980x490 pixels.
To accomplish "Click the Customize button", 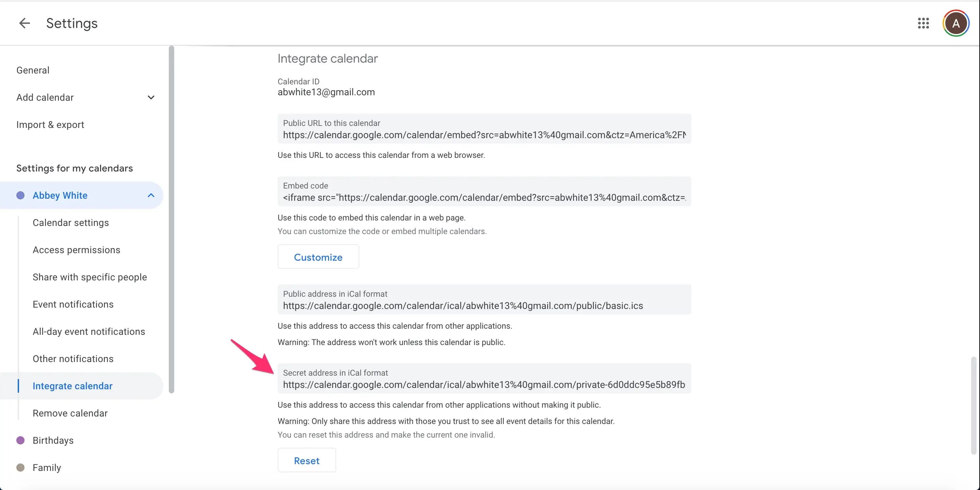I will pos(318,257).
